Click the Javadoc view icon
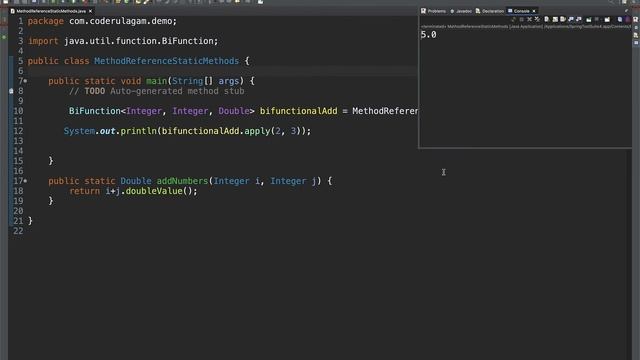The width and height of the screenshot is (640, 360). 452,11
